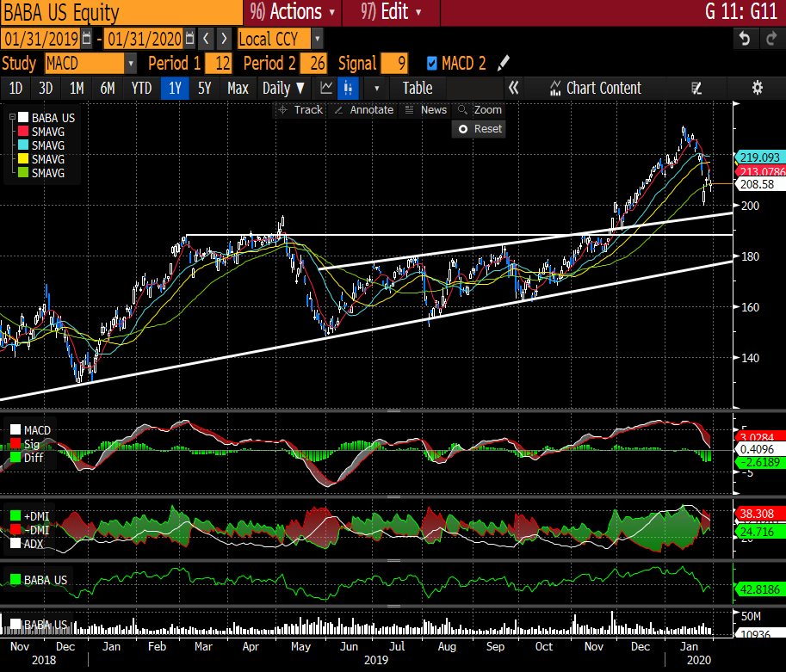Open start date calendar picker icon
The height and width of the screenshot is (672, 786).
coord(87,39)
